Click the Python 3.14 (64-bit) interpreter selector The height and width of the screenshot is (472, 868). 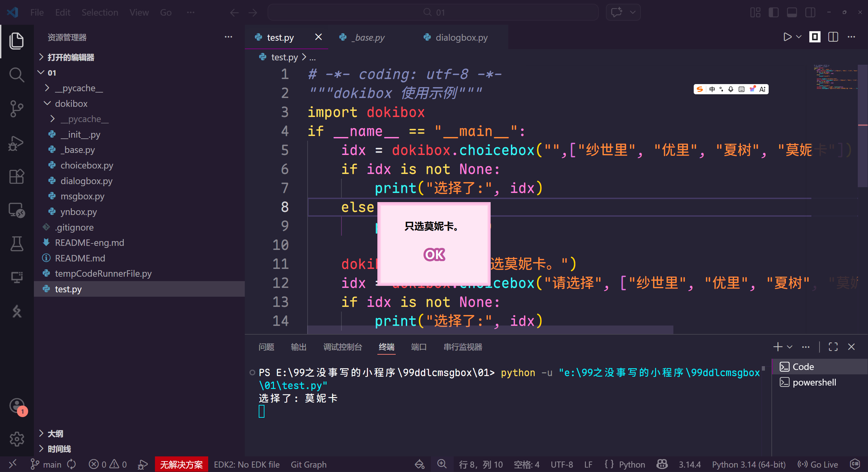(x=749, y=464)
